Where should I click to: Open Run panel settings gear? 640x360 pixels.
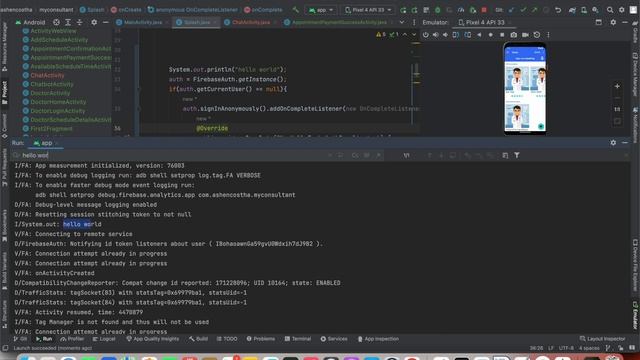coord(613,142)
